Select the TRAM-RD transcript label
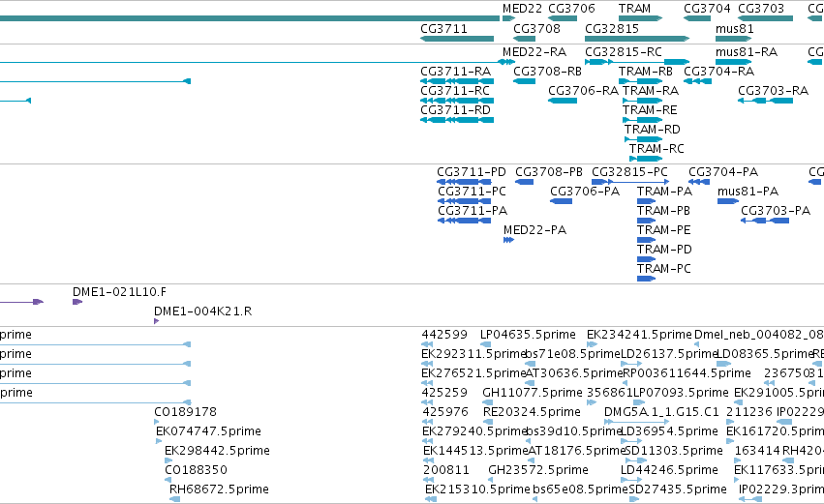This screenshot has width=824, height=504. point(652,130)
